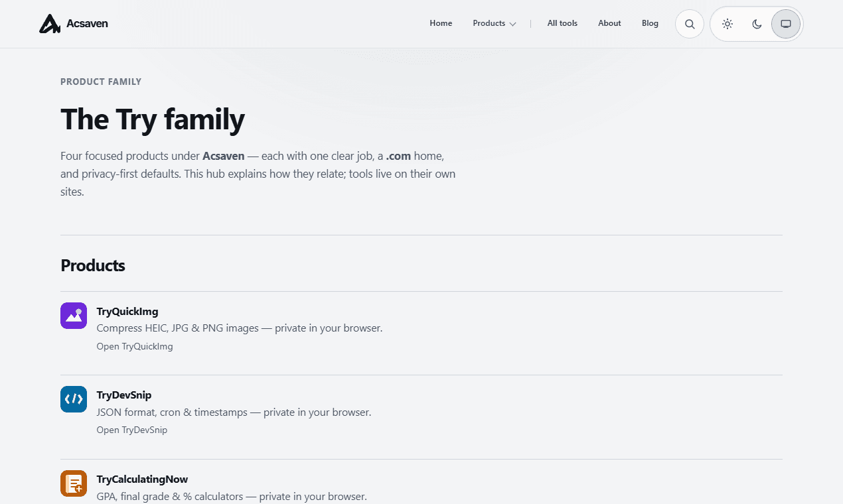Click the Acsaven logo icon
This screenshot has height=504, width=843.
50,24
